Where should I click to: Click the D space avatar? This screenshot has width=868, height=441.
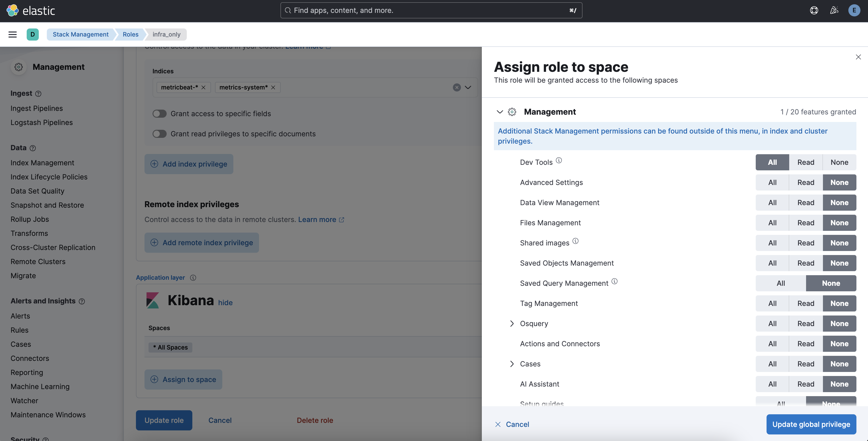pos(32,35)
